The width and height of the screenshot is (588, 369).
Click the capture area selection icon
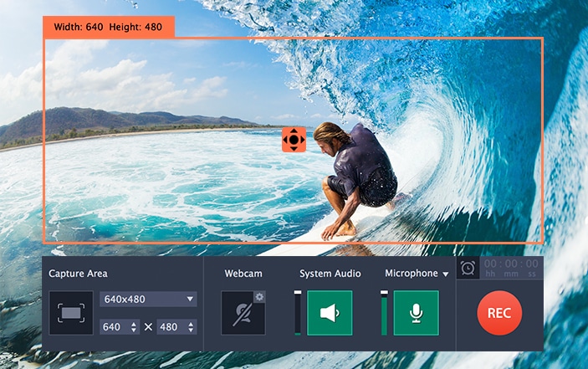71,313
